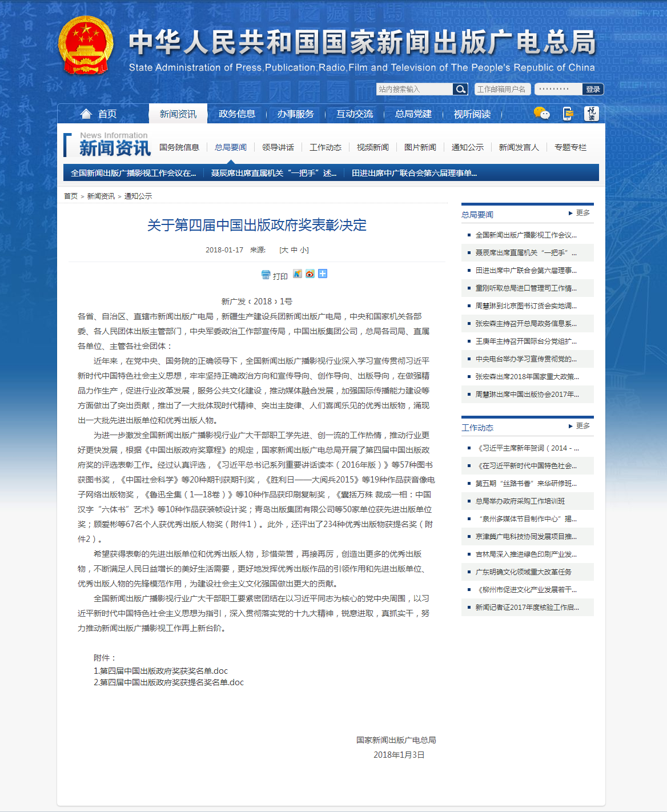Screen dimensions: 667x812
Task: Share via the first share icon beside 打印
Action: coord(298,274)
